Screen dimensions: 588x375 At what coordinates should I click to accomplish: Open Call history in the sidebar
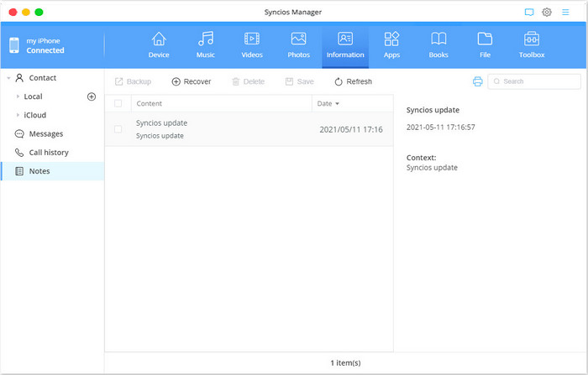pyautogui.click(x=49, y=153)
